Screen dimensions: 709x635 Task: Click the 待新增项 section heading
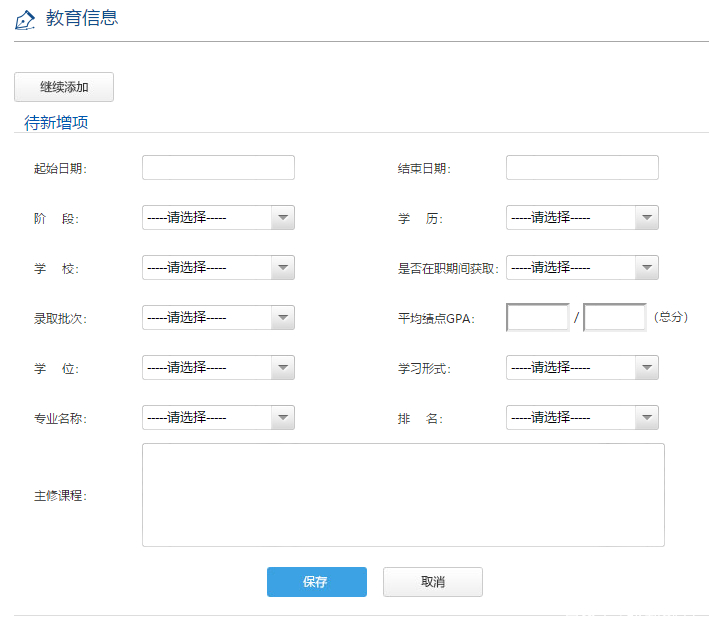56,123
